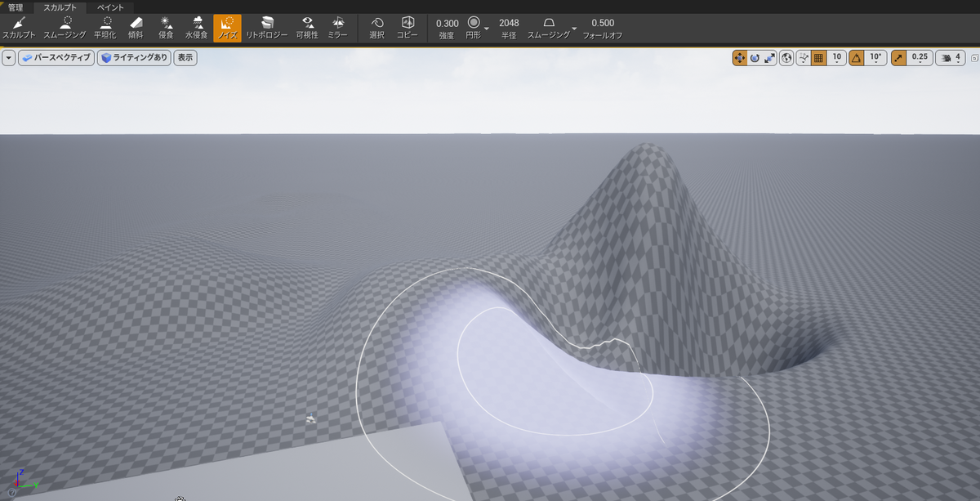Maximize or restore the viewport

[x=973, y=58]
